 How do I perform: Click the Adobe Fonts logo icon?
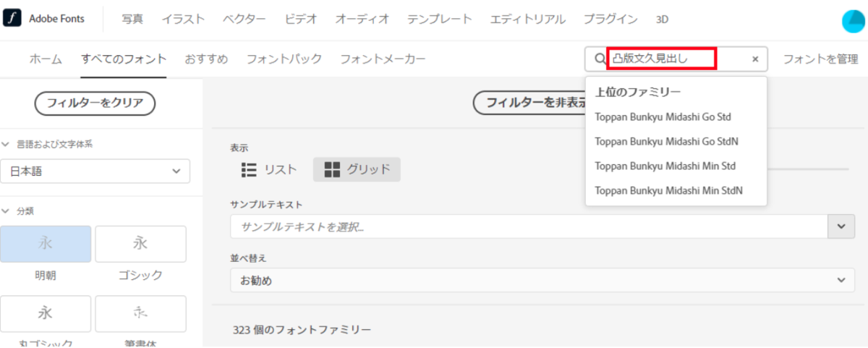12,19
